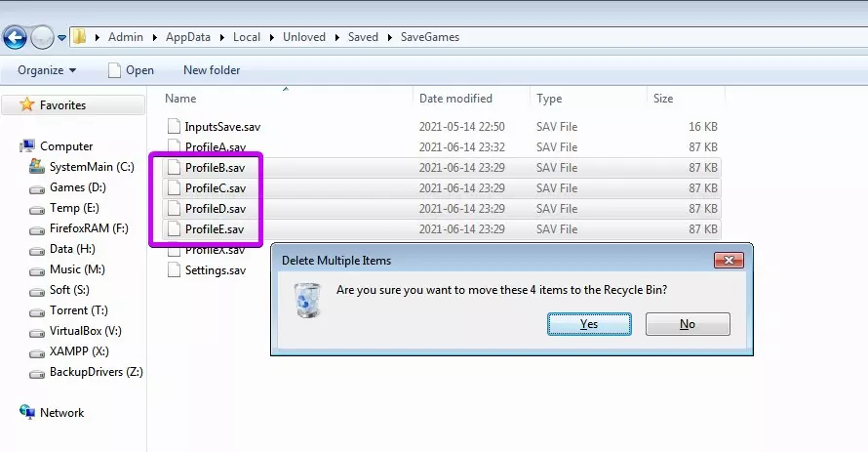Open Torrent (T:) drive
The height and width of the screenshot is (452, 868).
pos(79,310)
